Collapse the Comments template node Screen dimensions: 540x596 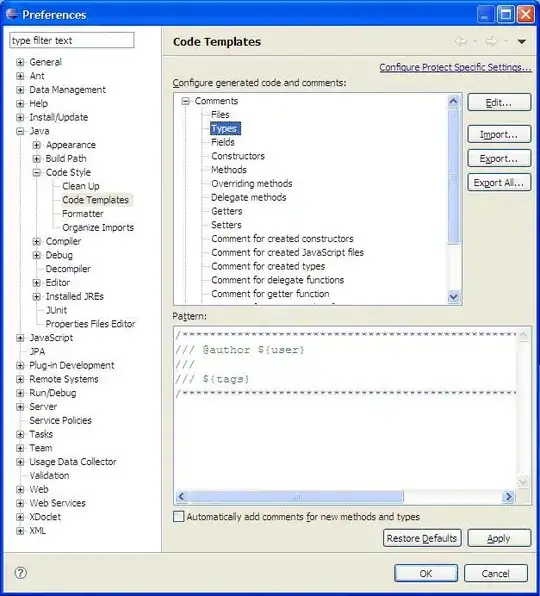[x=185, y=101]
